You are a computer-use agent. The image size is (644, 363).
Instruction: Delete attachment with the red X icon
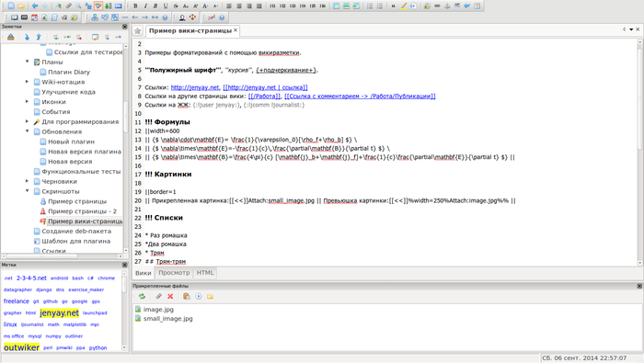[x=170, y=296]
